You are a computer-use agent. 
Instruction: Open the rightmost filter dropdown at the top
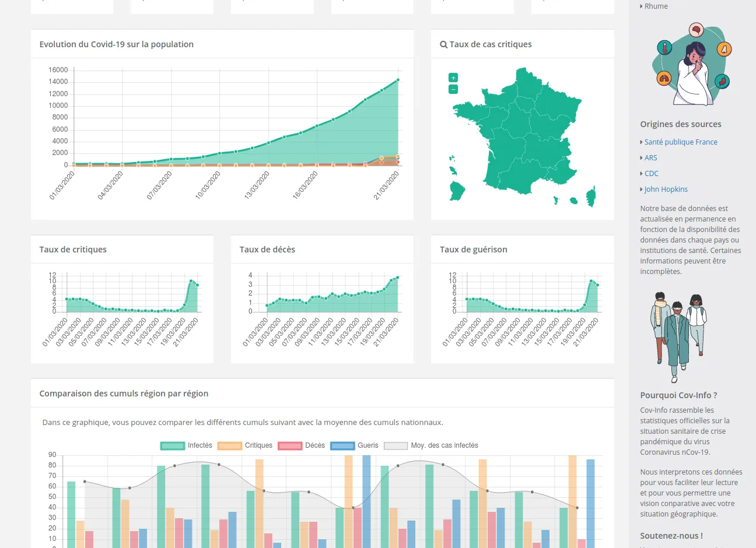tap(572, 6)
